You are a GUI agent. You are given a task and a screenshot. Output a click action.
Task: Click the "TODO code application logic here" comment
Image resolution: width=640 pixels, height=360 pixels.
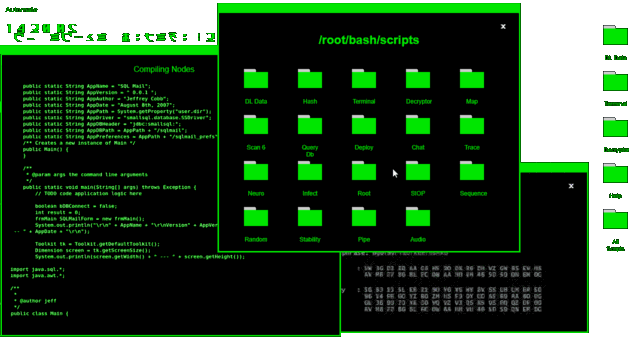click(x=88, y=193)
